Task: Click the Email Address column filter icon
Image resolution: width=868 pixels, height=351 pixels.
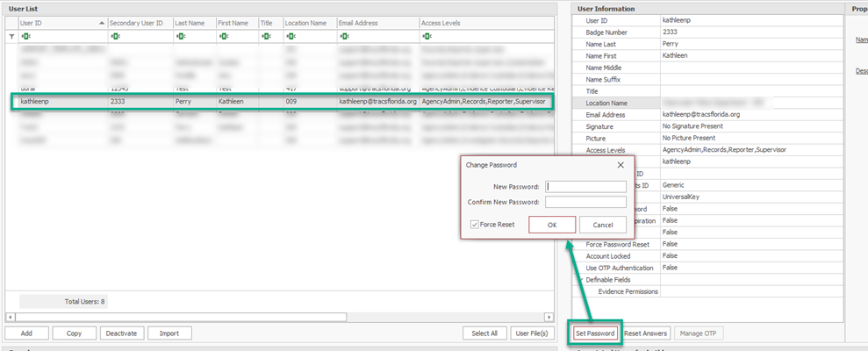Action: [x=344, y=37]
